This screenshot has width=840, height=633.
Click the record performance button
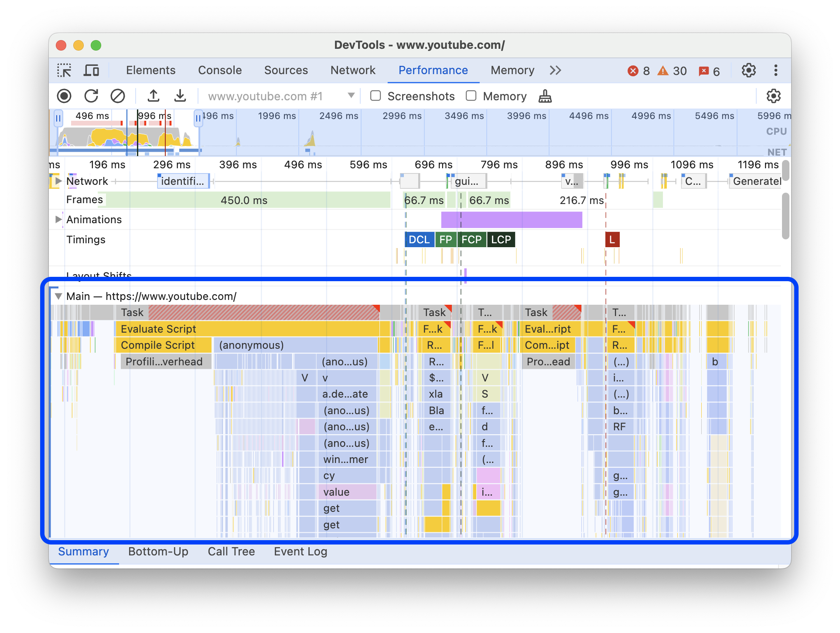(x=65, y=96)
